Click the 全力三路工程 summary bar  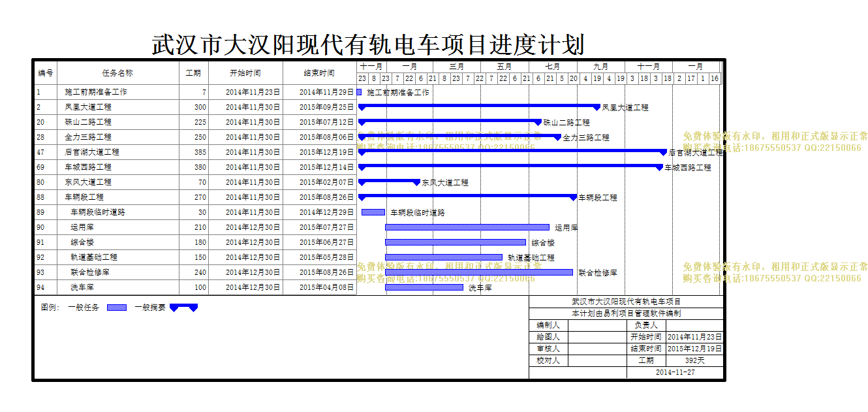click(x=459, y=136)
